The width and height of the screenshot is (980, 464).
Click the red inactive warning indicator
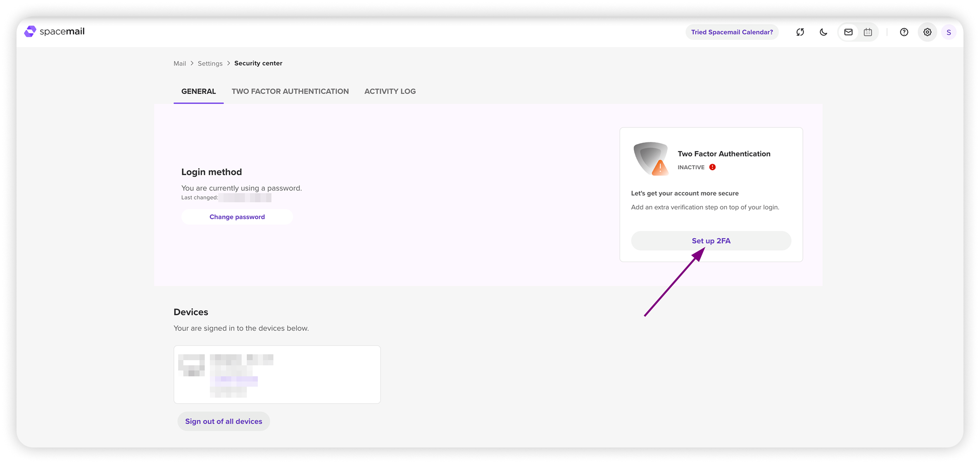pyautogui.click(x=712, y=167)
